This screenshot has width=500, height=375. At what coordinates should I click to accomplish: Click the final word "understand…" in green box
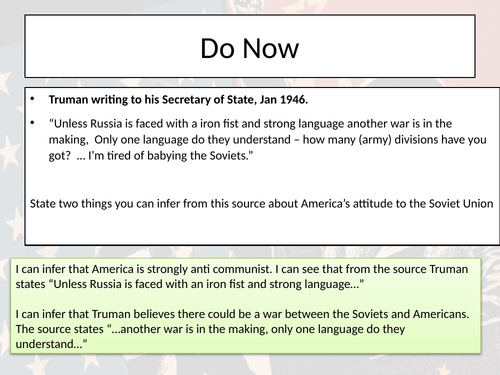tap(51, 344)
